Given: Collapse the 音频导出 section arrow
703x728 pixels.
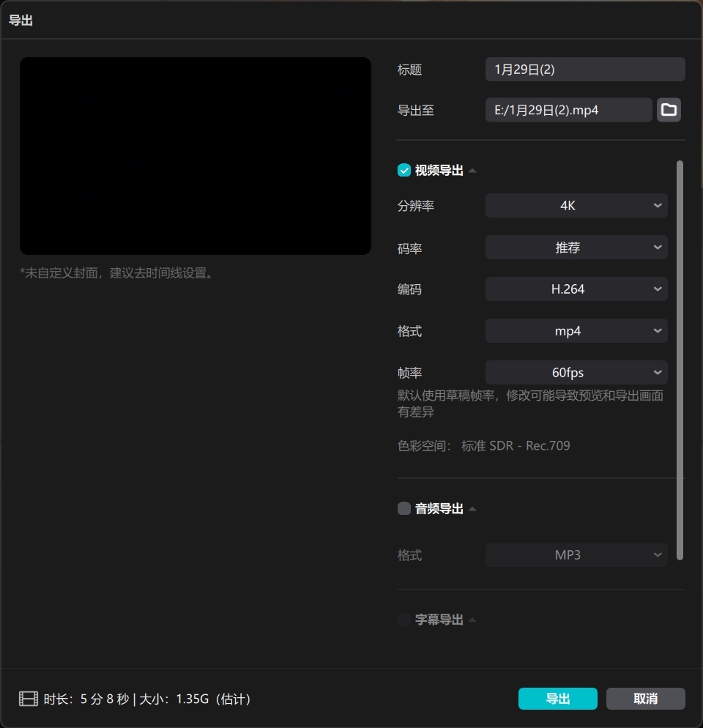Looking at the screenshot, I should pyautogui.click(x=472, y=508).
